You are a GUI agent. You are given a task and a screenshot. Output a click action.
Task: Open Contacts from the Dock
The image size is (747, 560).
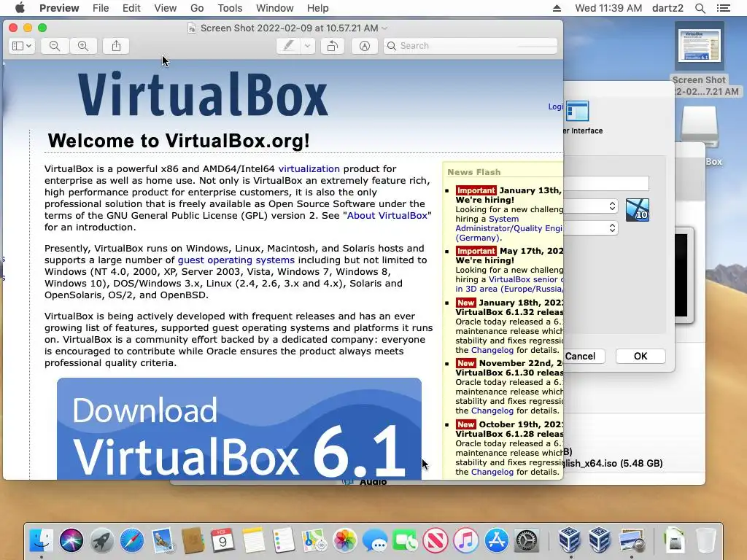(193, 540)
